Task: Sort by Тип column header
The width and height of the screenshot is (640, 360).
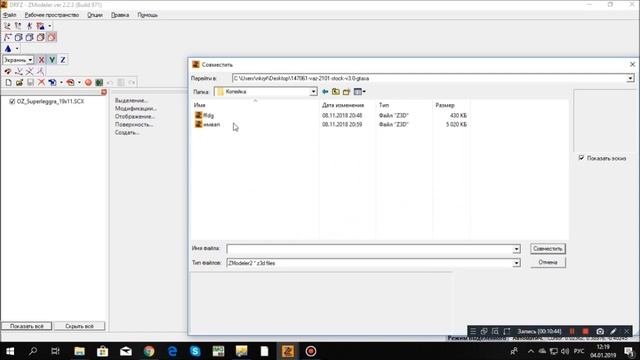Action: 384,105
